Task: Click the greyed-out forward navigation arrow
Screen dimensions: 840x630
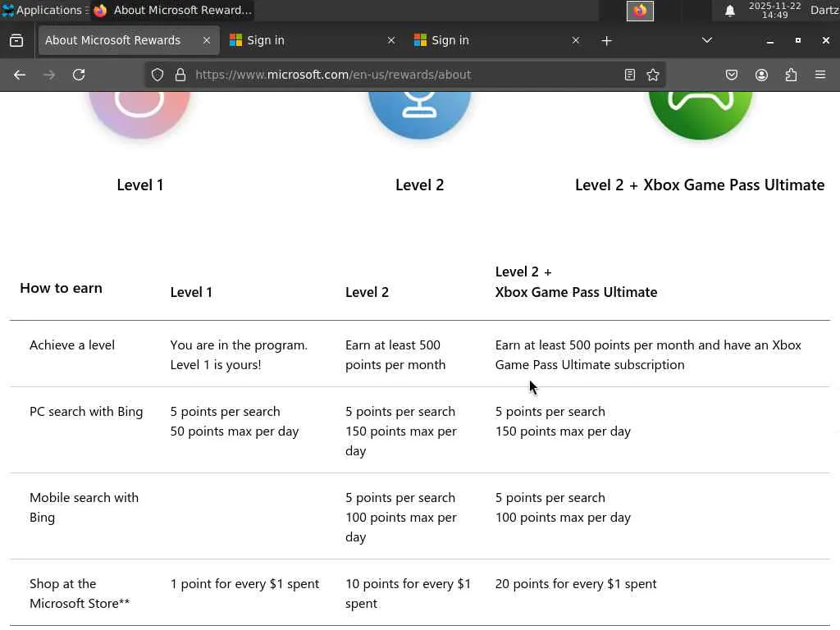Action: [49, 75]
